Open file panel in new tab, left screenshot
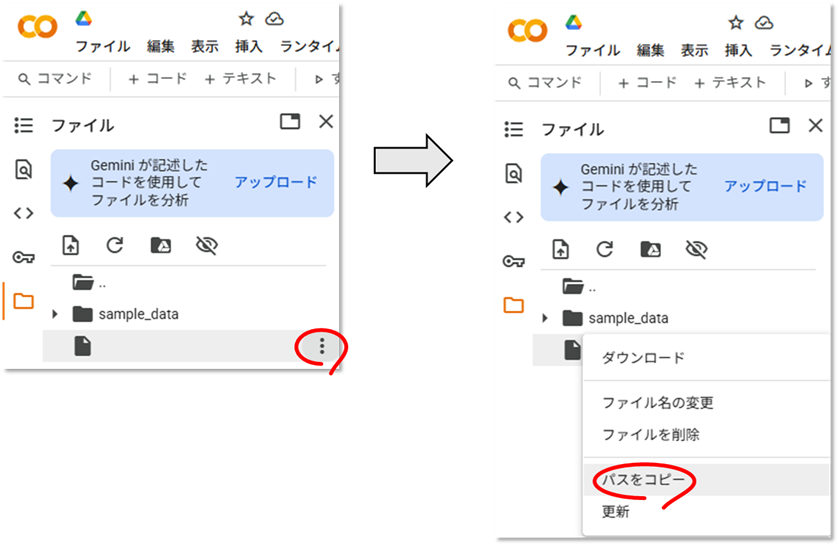The height and width of the screenshot is (546, 839). point(290,122)
